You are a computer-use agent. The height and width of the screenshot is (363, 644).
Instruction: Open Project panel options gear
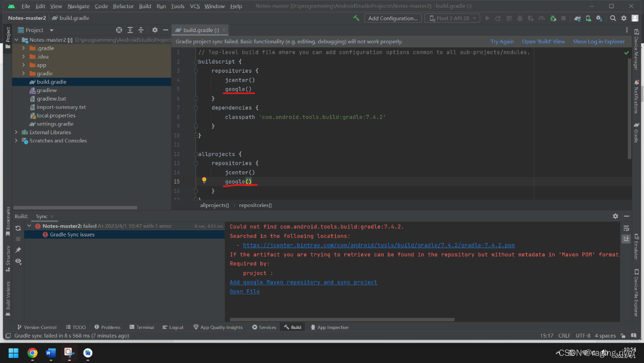155,30
